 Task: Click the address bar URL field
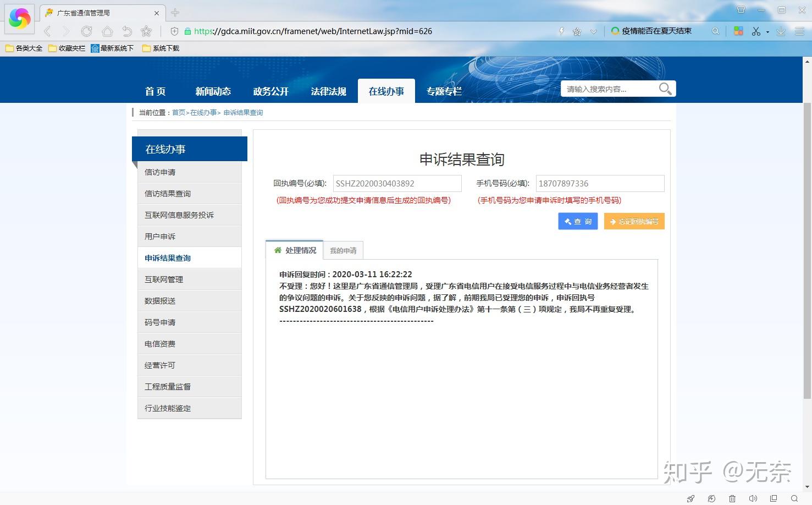coord(368,31)
